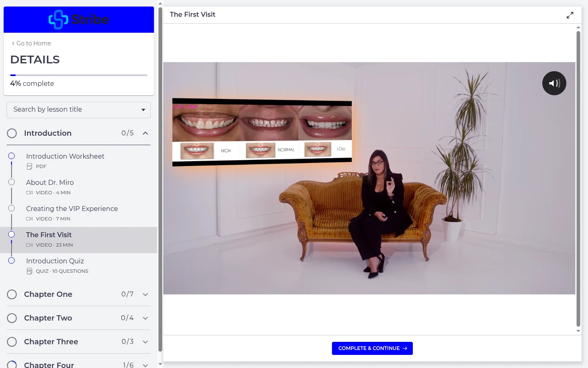Click the Chapter Three progress circle
Viewport: 588px width, 368px height.
pyautogui.click(x=12, y=342)
